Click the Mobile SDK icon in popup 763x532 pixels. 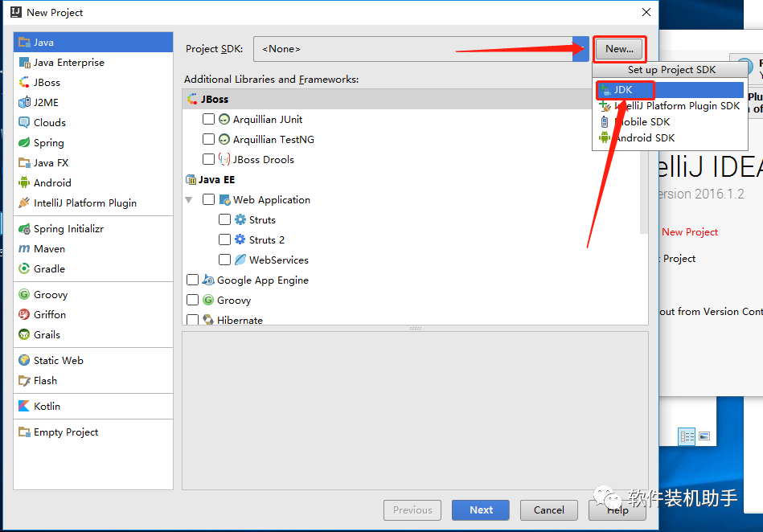point(605,121)
